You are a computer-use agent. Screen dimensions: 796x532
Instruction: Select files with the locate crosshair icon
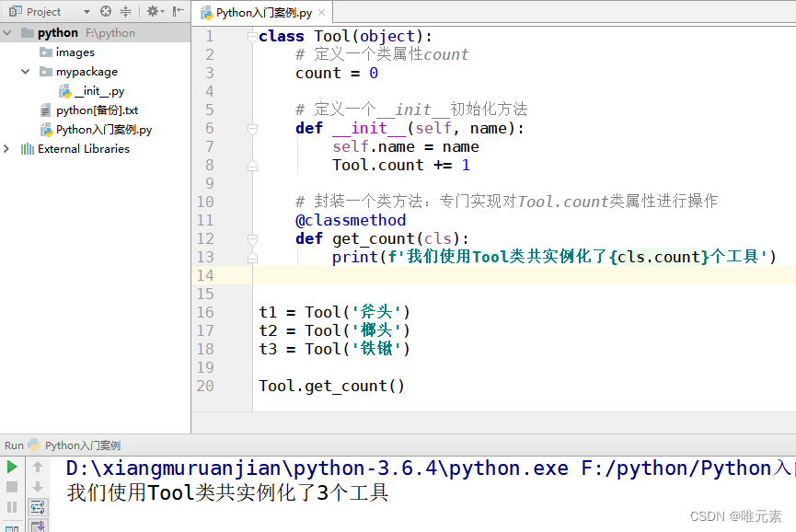tap(105, 12)
